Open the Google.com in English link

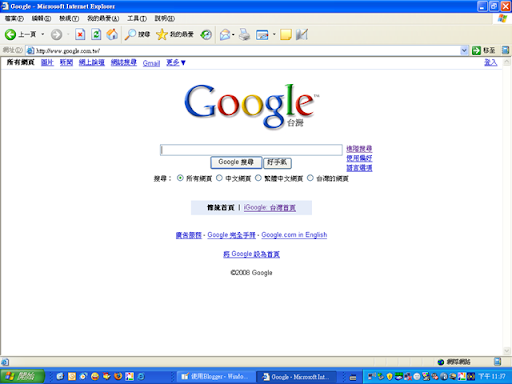(x=294, y=235)
